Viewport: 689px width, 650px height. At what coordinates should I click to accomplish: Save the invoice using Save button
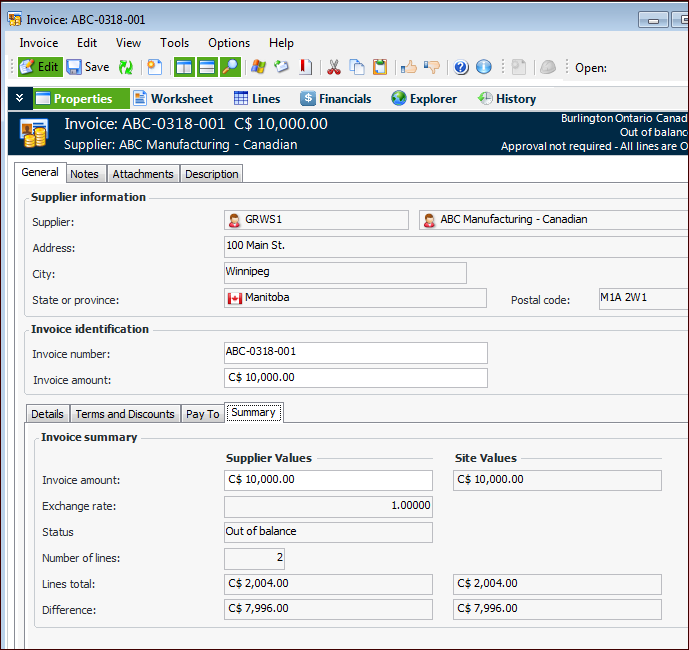pyautogui.click(x=88, y=67)
